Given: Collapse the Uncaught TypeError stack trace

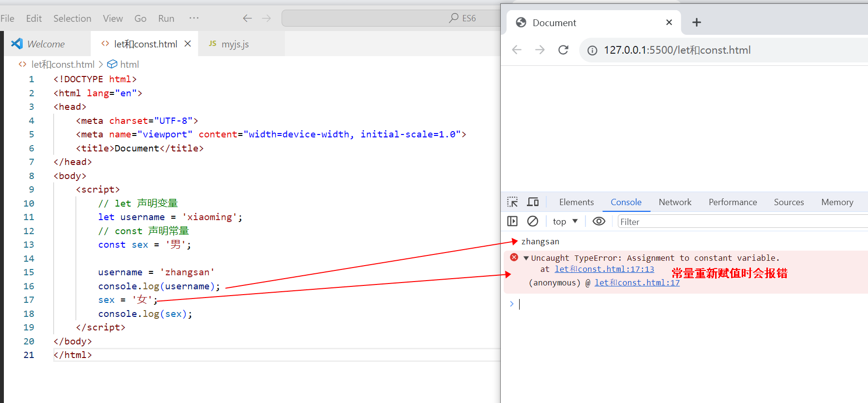Looking at the screenshot, I should [x=526, y=258].
